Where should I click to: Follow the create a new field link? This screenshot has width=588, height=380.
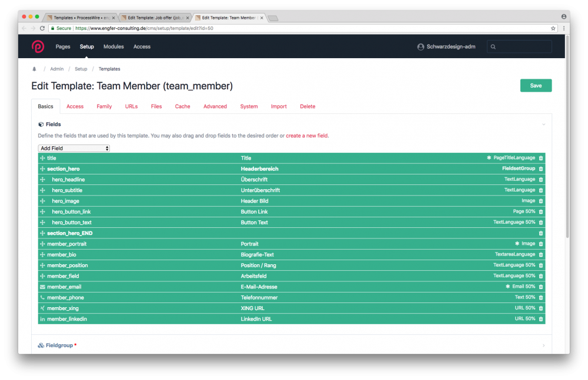[x=307, y=136]
